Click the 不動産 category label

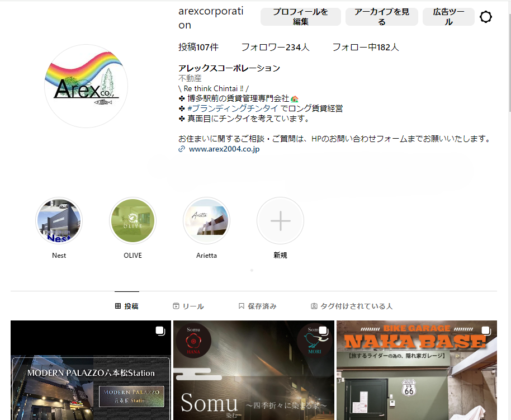pos(190,78)
